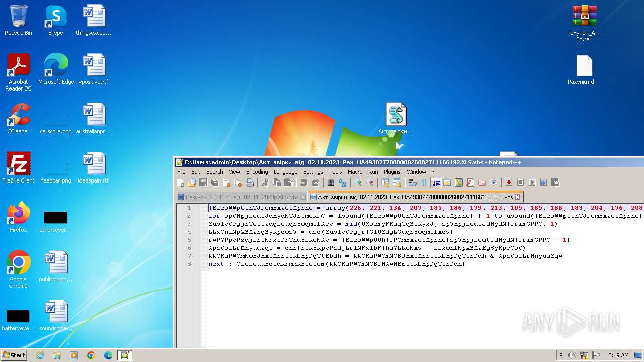
Task: Select Microsoft Edge desktop shortcut
Action: tap(56, 69)
